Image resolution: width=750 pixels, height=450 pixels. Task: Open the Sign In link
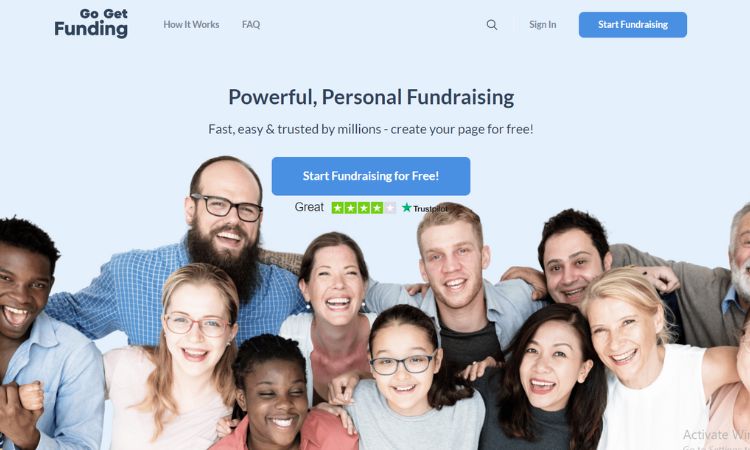(542, 24)
